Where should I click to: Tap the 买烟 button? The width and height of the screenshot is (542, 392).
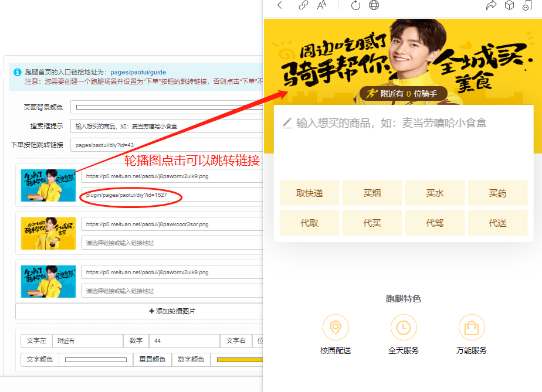click(372, 193)
